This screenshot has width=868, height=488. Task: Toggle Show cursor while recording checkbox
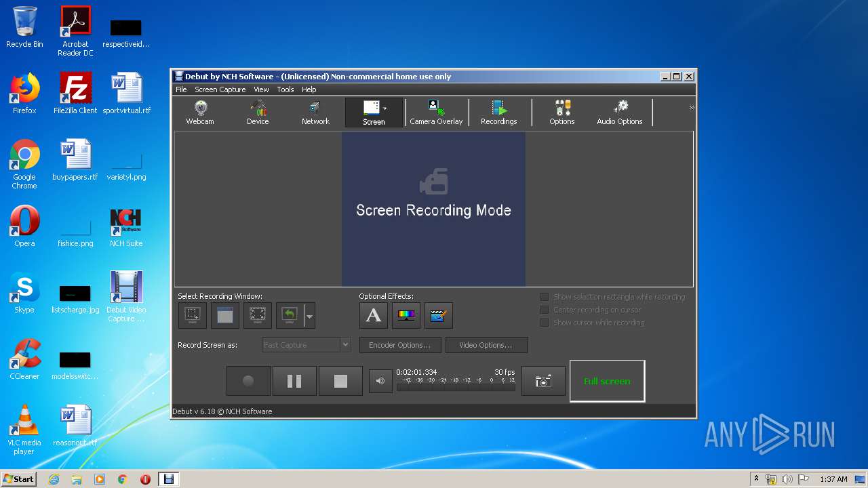tap(544, 323)
